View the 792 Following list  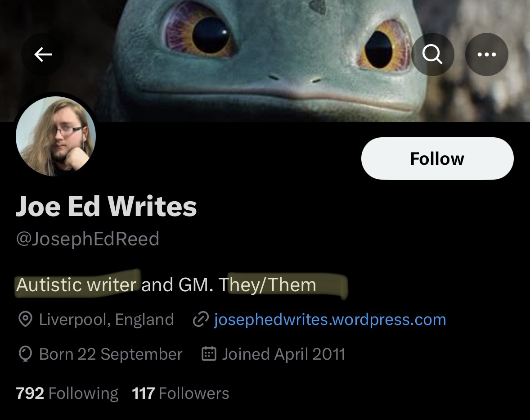tap(67, 393)
